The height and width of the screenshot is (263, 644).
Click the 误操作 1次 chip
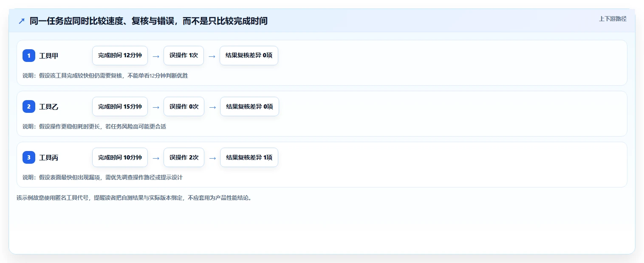pyautogui.click(x=184, y=56)
